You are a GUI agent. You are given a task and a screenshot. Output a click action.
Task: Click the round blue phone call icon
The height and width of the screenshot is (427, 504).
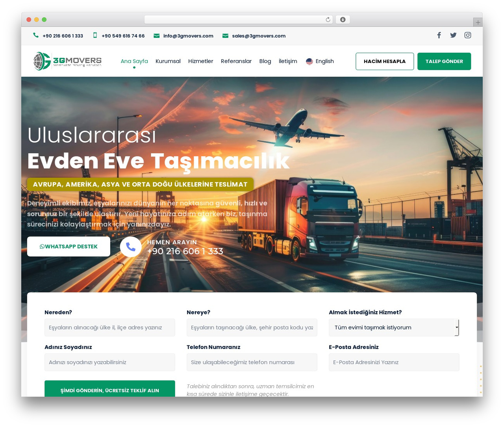click(x=131, y=247)
